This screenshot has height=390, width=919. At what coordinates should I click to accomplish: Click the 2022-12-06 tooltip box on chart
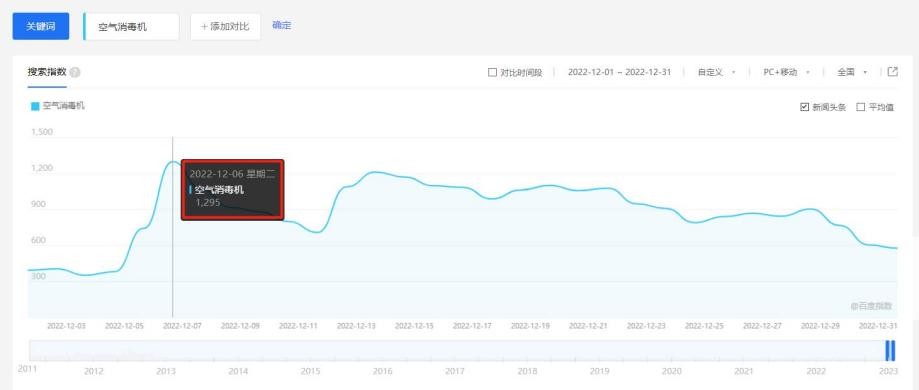233,190
